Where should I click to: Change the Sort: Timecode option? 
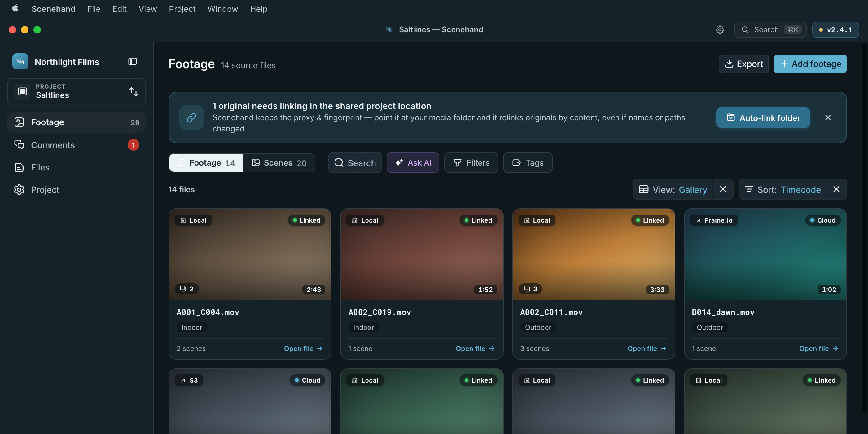click(783, 189)
